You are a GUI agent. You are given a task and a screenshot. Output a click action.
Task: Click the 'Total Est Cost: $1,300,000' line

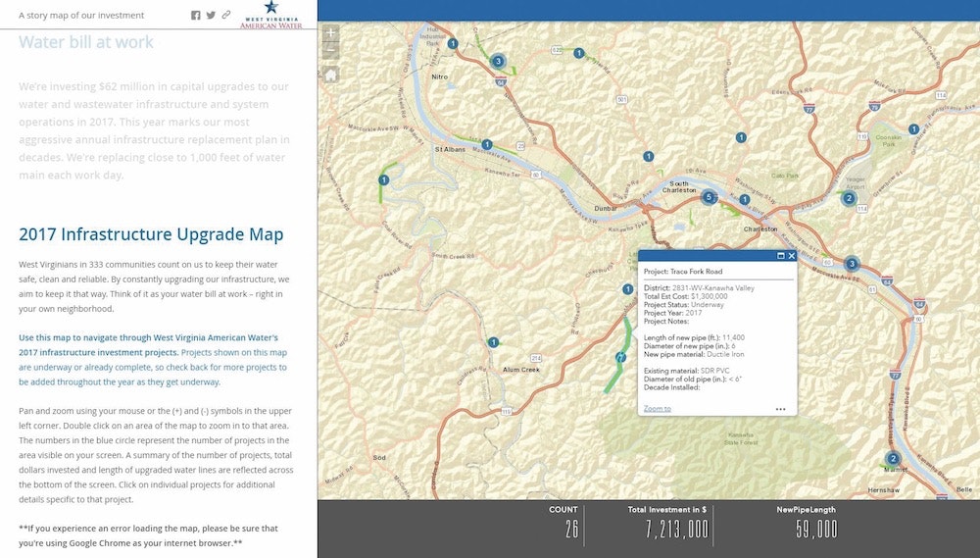click(686, 296)
